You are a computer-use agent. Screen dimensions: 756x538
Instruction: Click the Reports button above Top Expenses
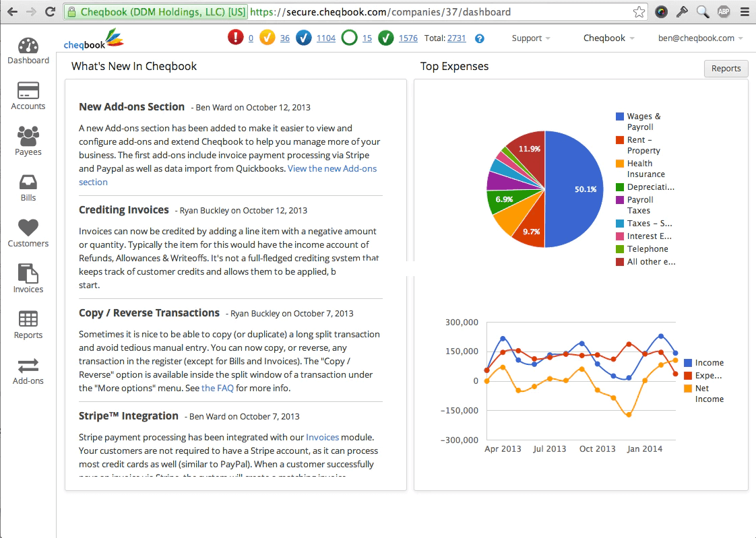click(x=726, y=69)
